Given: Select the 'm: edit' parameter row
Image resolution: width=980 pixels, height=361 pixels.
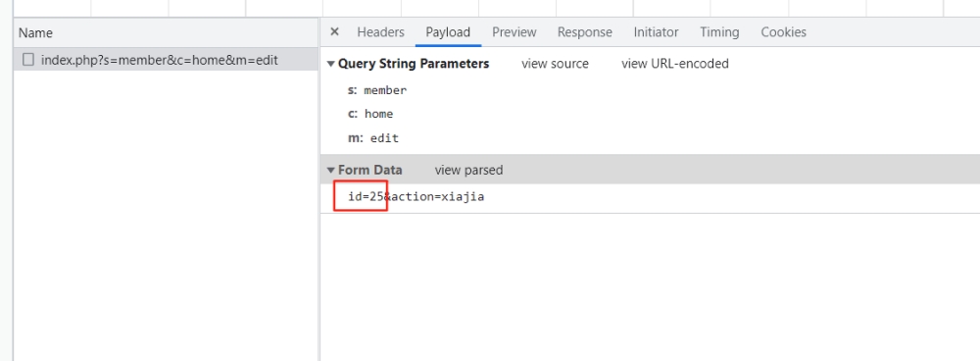Looking at the screenshot, I should pyautogui.click(x=373, y=138).
